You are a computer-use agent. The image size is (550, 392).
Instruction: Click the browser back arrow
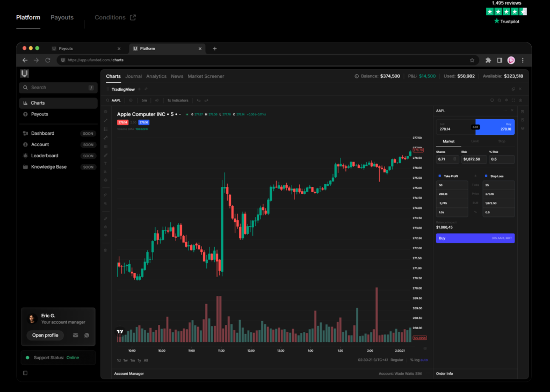point(25,60)
